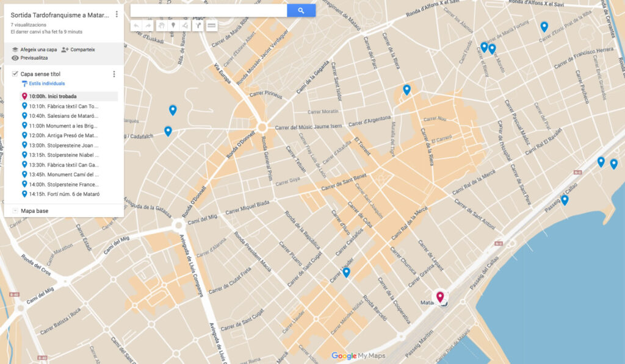This screenshot has height=364, width=625.
Task: Open the map title options menu
Action: (116, 14)
